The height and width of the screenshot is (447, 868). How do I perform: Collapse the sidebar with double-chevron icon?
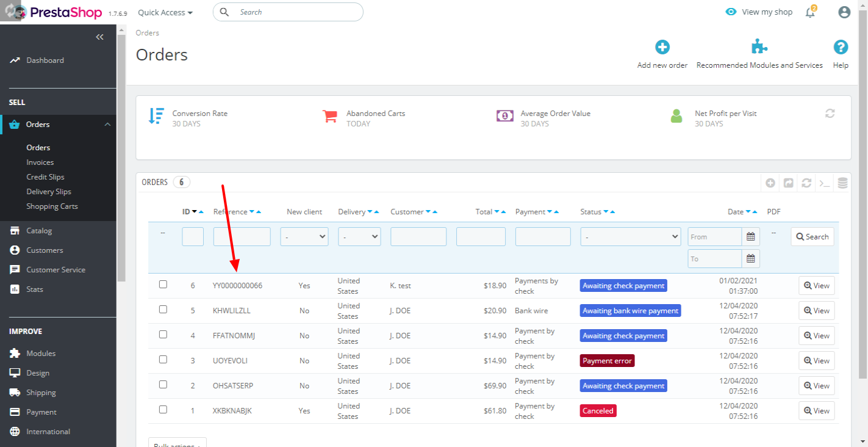[x=100, y=37]
